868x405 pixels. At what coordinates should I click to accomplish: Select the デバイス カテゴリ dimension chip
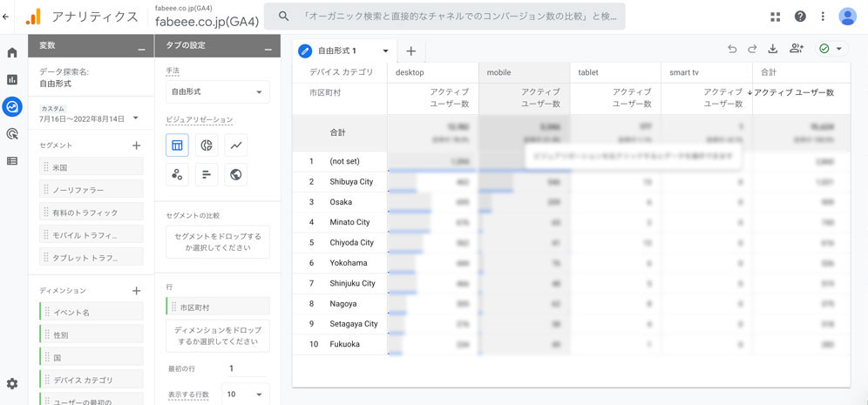coord(92,380)
